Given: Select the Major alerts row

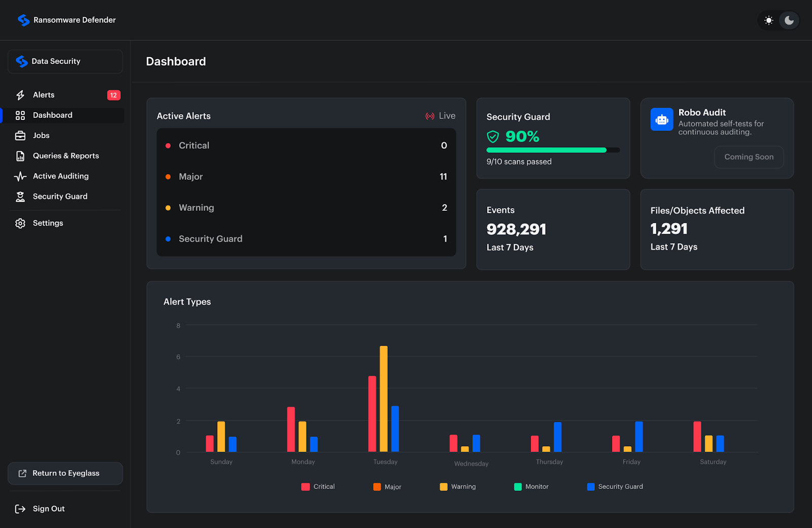Looking at the screenshot, I should pos(306,177).
